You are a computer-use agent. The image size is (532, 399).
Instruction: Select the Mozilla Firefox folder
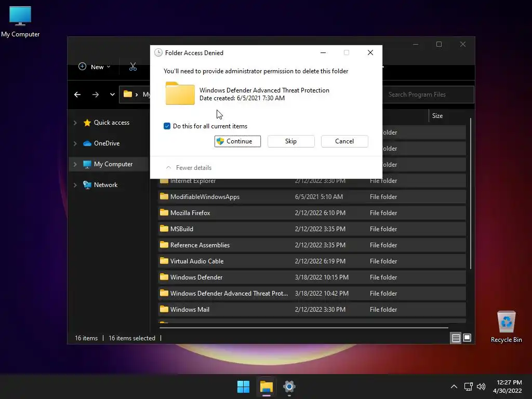point(312,212)
